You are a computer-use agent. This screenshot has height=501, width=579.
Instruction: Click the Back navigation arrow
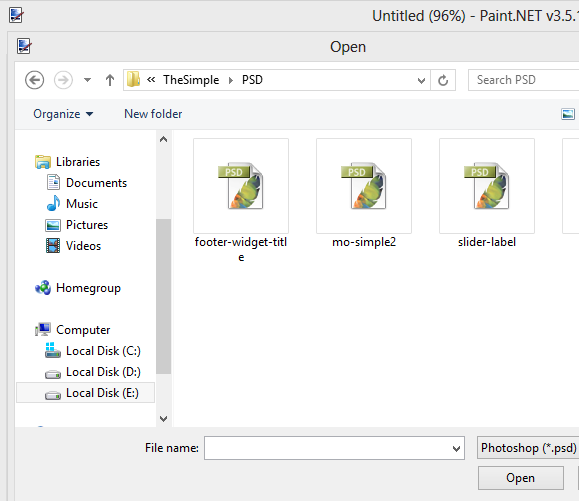pos(34,80)
